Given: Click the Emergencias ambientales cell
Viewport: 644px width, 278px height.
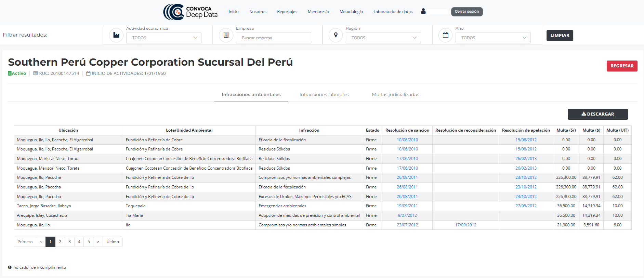Looking at the screenshot, I should [x=309, y=206].
